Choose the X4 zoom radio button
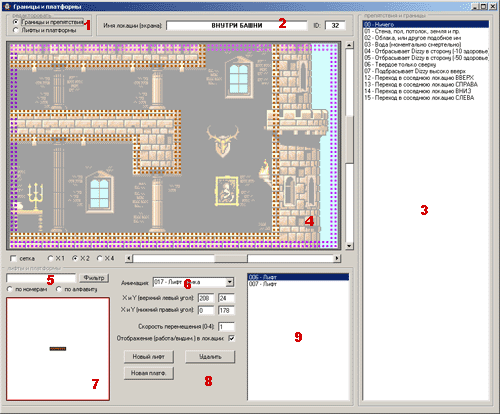 [x=100, y=258]
